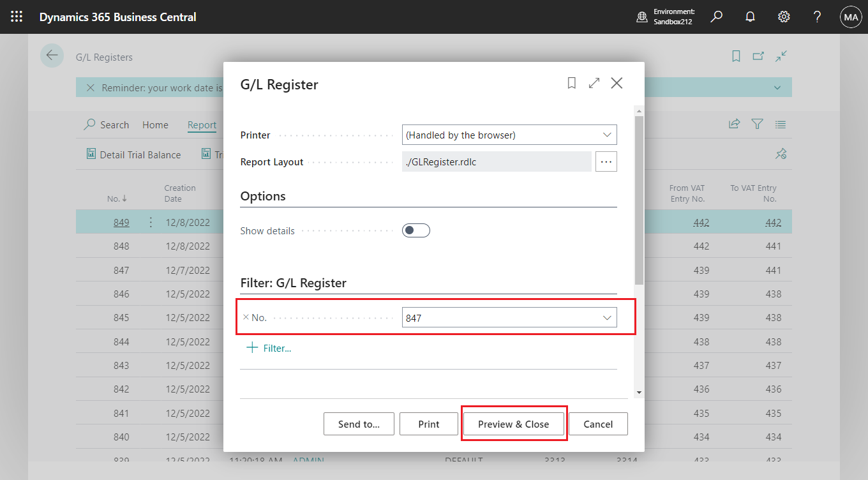The height and width of the screenshot is (480, 868).
Task: Open the Settings gear
Action: (784, 17)
